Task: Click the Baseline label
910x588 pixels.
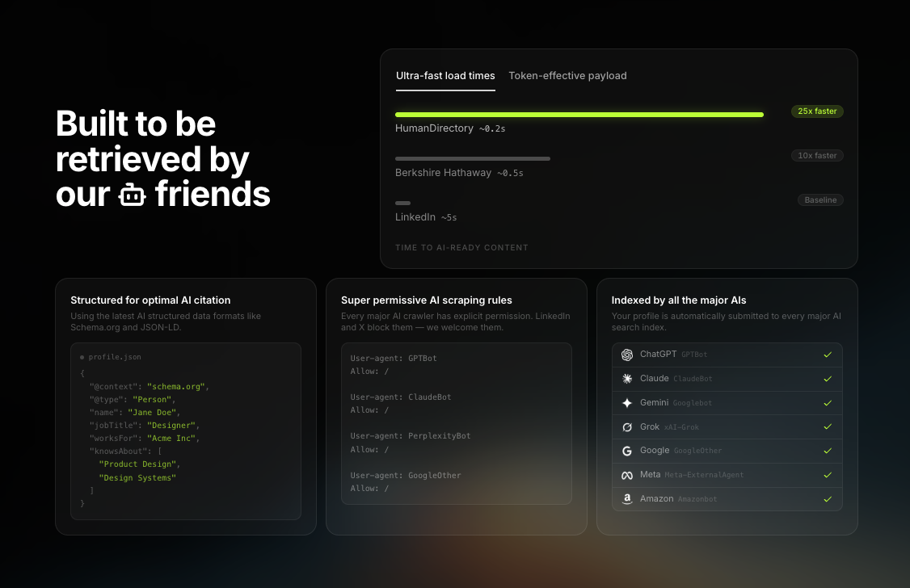Action: coord(820,199)
